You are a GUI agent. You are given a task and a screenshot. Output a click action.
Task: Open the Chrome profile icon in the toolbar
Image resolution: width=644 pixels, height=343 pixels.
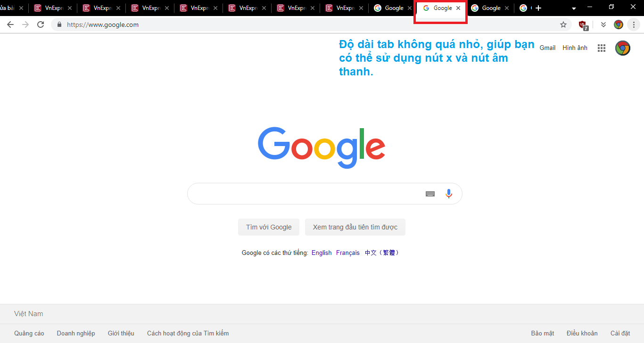point(619,24)
